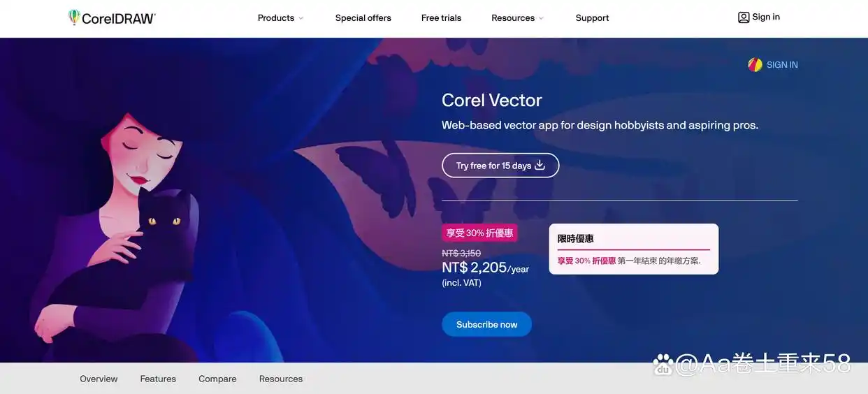Switch to the Overview tab
The image size is (868, 394).
point(99,379)
